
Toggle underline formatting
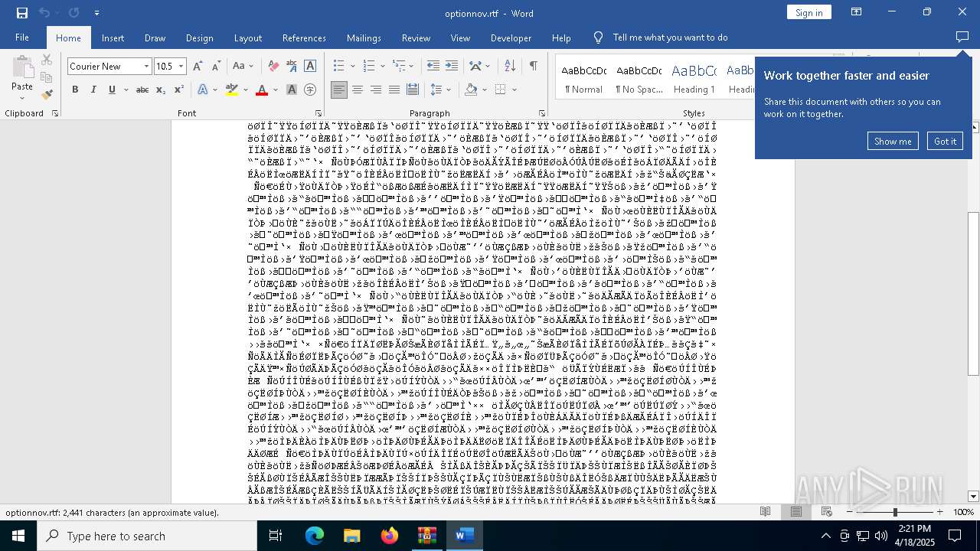pos(112,90)
